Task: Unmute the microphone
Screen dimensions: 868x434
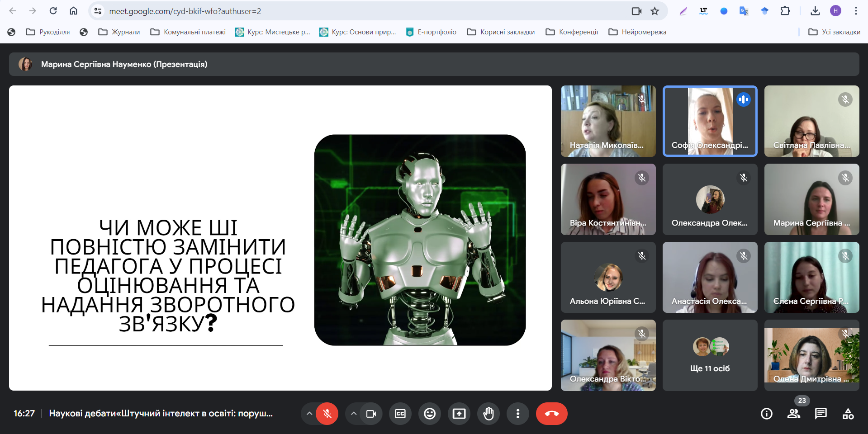Action: pyautogui.click(x=327, y=414)
